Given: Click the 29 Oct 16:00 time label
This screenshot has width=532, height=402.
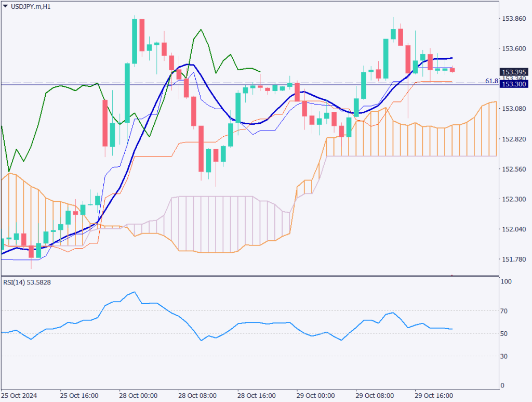Looking at the screenshot, I should (433, 395).
